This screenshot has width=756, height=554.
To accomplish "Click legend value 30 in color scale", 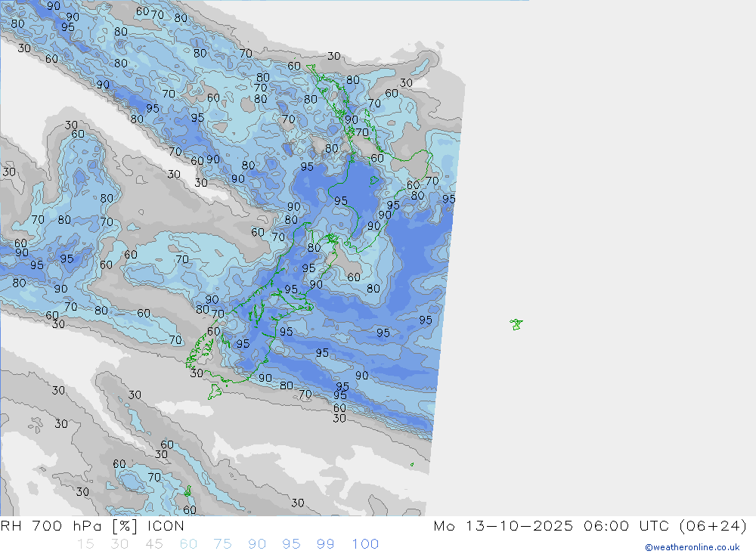I will [x=119, y=544].
